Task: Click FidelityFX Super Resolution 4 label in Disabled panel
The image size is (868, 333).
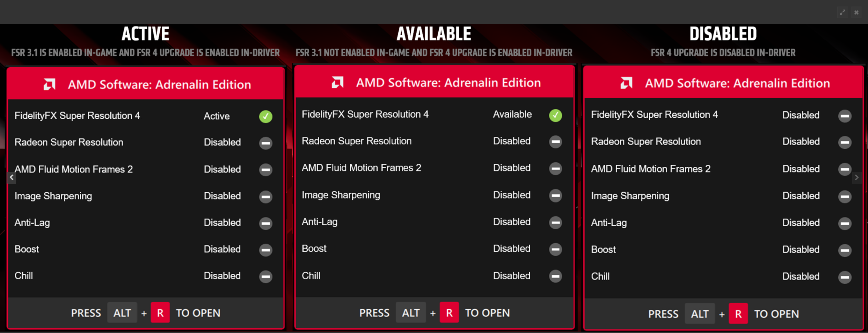Action: click(654, 115)
